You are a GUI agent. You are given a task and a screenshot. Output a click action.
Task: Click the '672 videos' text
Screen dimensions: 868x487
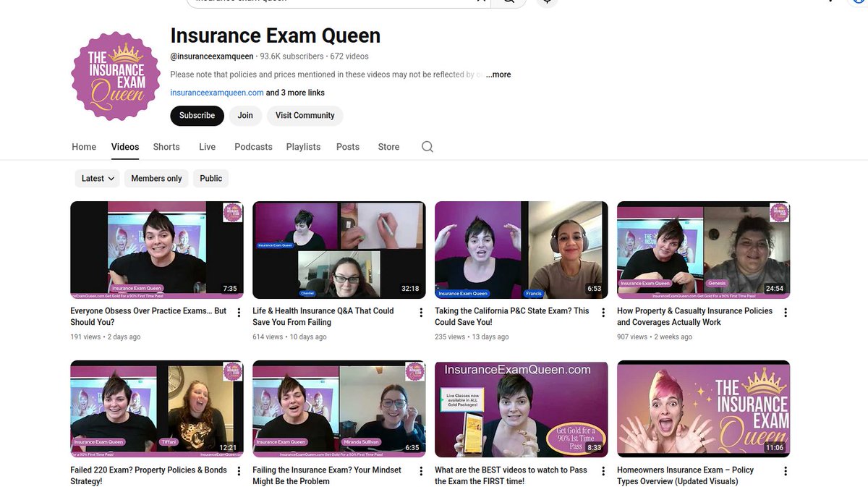coord(349,56)
